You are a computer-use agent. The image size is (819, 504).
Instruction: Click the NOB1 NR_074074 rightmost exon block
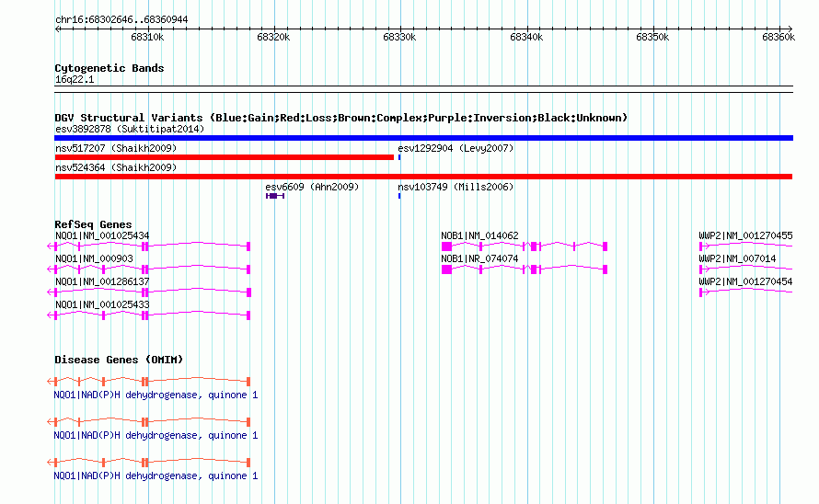(606, 269)
